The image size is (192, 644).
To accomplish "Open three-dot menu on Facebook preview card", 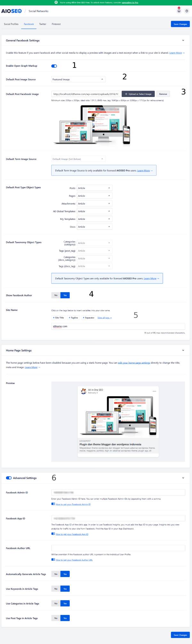I will pyautogui.click(x=154, y=391).
